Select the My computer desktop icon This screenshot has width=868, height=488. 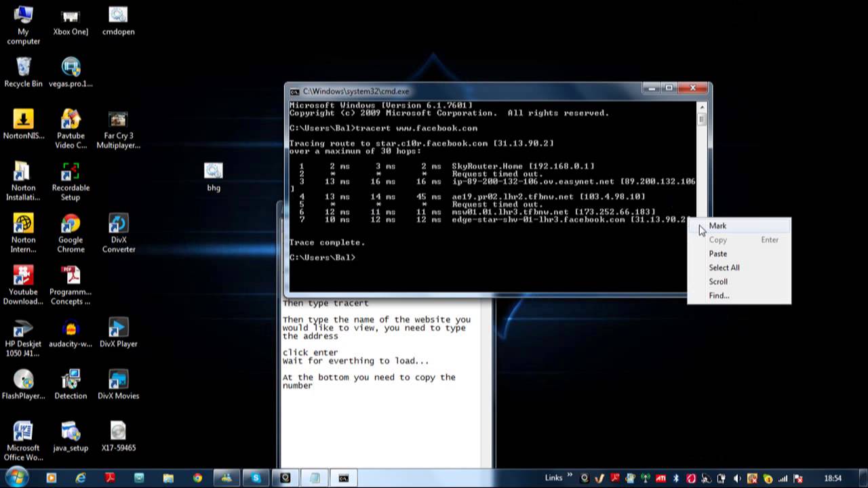pos(23,26)
